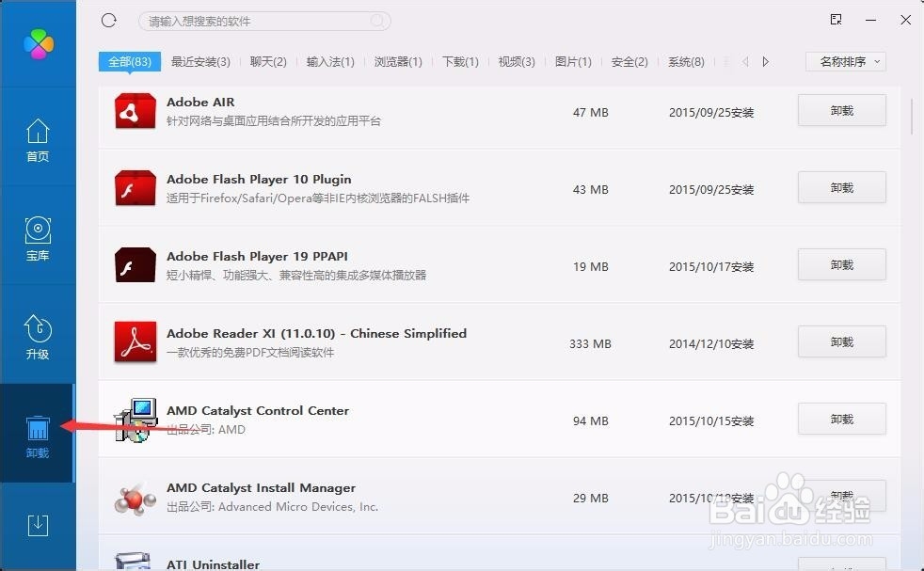Click the AMD Catalyst Control Center icon
924x571 pixels.
(135, 420)
